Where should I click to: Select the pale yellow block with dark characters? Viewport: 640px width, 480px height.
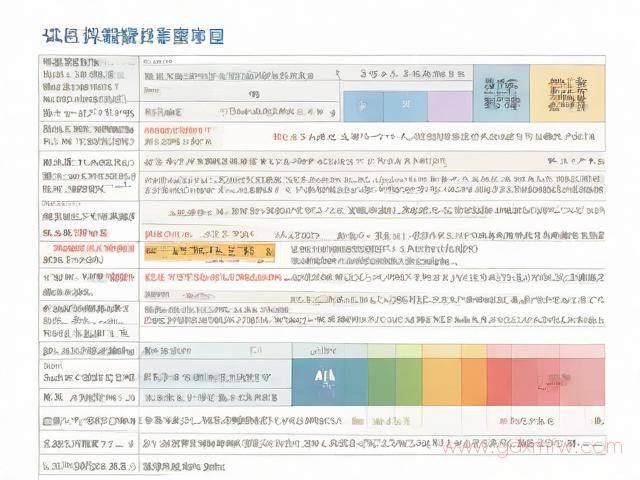567,93
